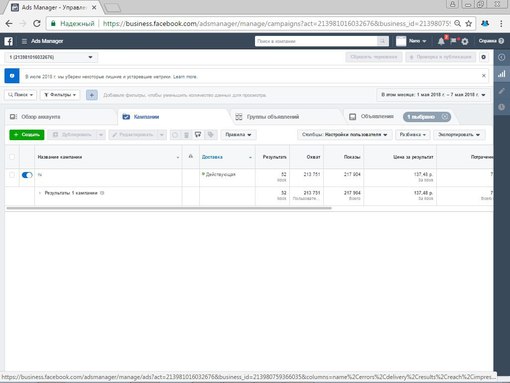Click the blue shield notice icon
The height and width of the screenshot is (383, 510).
pos(12,76)
